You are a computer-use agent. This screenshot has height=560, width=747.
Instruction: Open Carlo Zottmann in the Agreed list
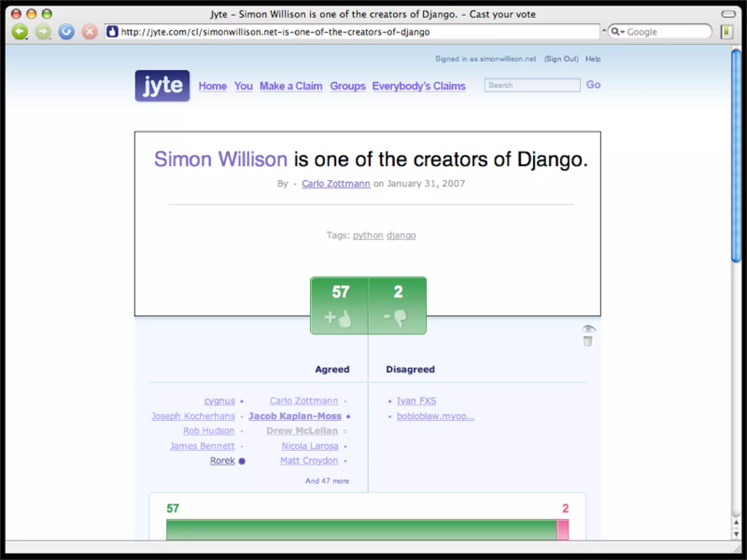(304, 401)
